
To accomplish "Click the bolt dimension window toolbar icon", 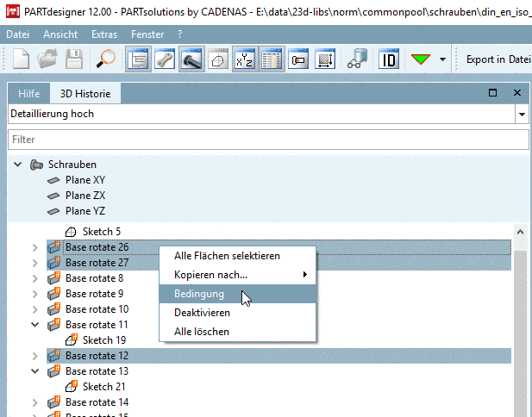I will click(x=298, y=59).
